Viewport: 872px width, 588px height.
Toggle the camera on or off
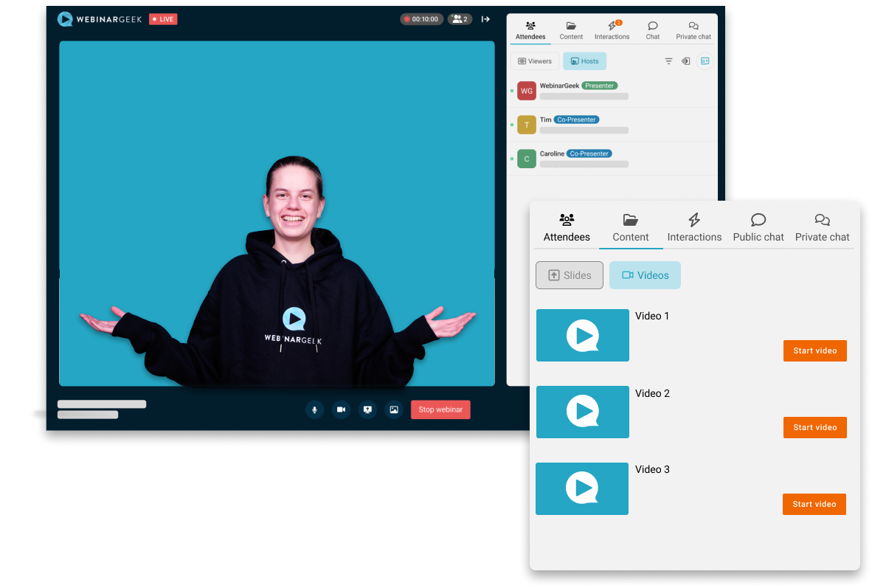click(341, 409)
